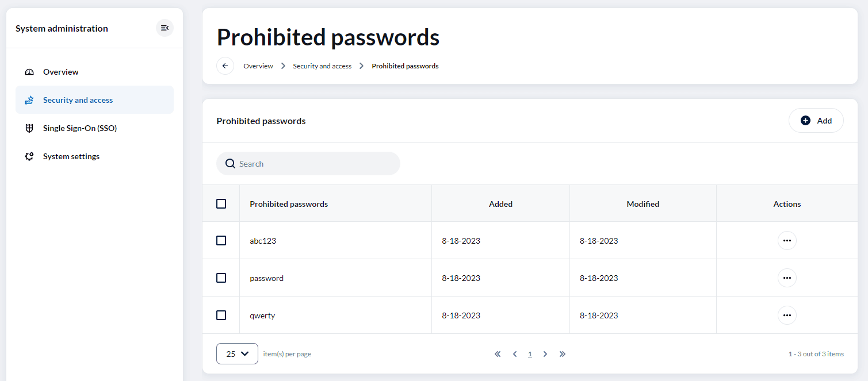The height and width of the screenshot is (381, 868).
Task: Select page 1 in pagination
Action: (530, 354)
